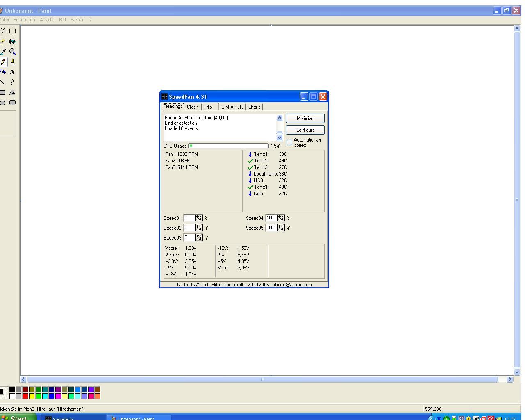The width and height of the screenshot is (525, 420).
Task: Open the Charts tab
Action: pos(254,107)
